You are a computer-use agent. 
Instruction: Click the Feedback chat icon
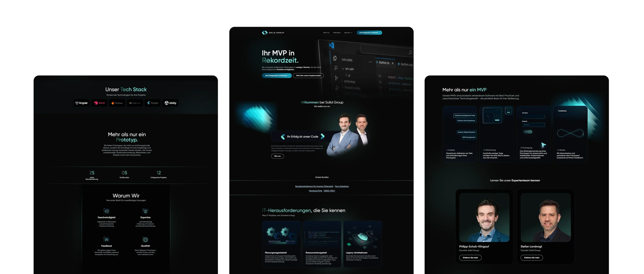pyautogui.click(x=106, y=240)
